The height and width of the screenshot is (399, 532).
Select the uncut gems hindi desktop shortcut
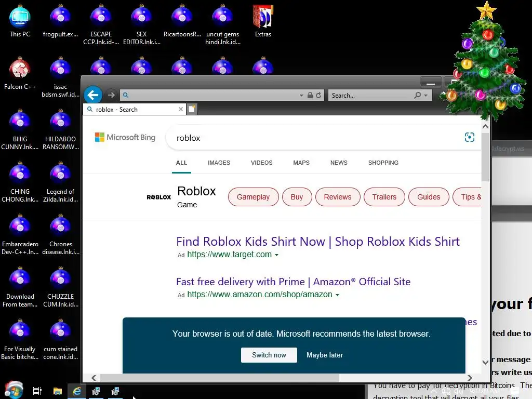[x=223, y=25]
